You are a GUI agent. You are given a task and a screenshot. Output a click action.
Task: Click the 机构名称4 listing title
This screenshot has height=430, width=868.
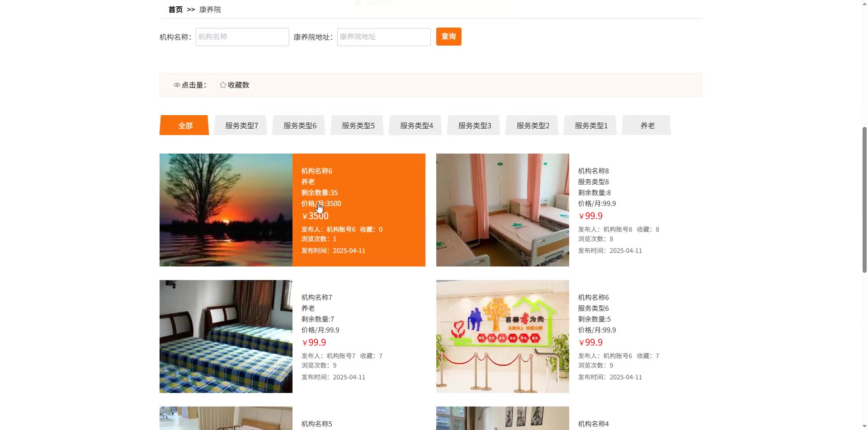click(x=593, y=424)
